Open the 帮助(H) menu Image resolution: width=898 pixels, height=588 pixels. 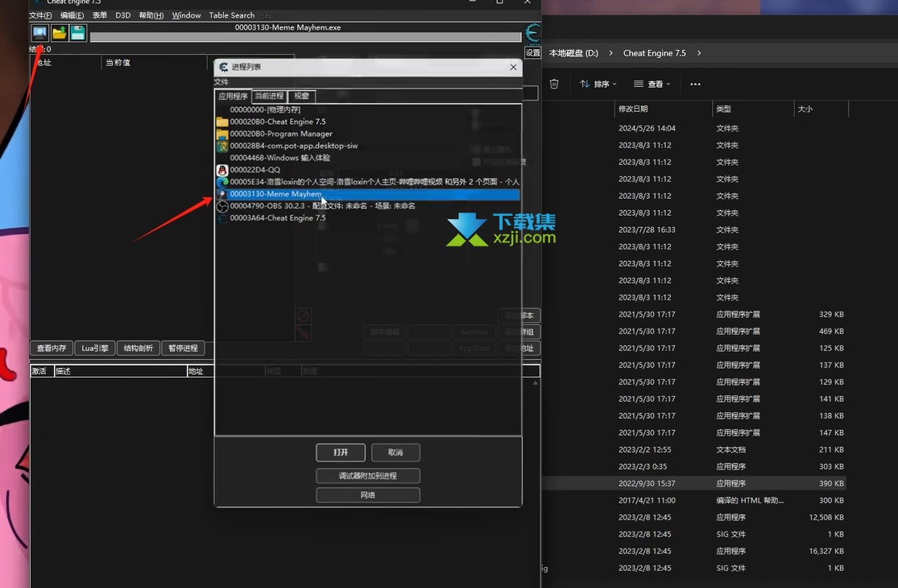pos(151,15)
